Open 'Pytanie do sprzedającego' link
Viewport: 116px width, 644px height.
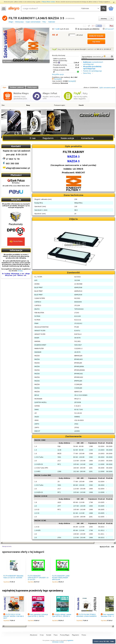click(x=92, y=71)
